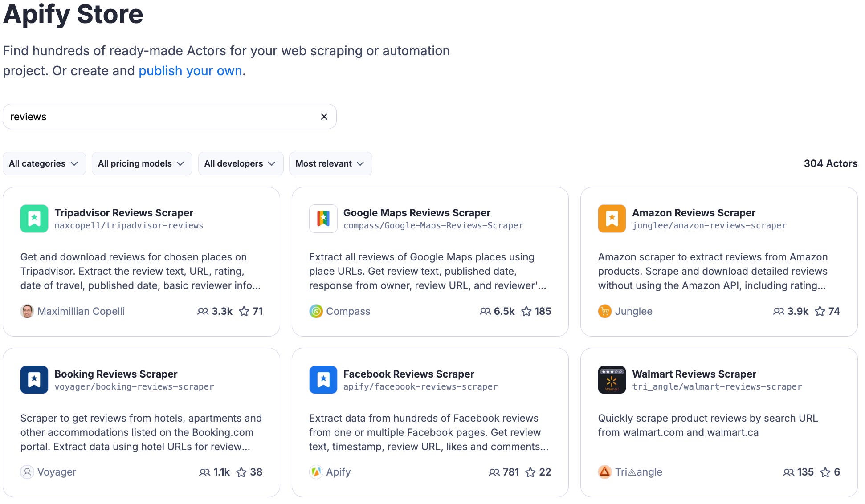Open Tripadvisor Reviews Scraper title

click(124, 213)
